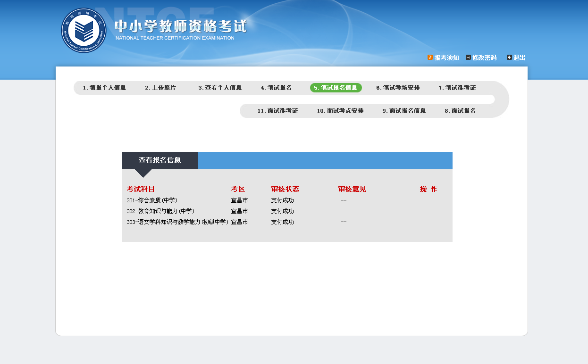Open step 10 面试考点安排
Viewport: 588px width, 364px height.
point(340,111)
